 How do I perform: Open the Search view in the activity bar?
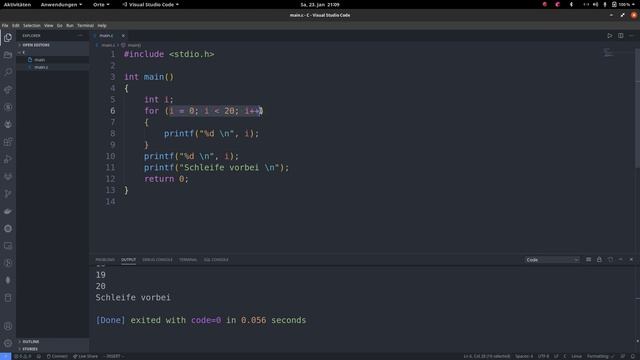(x=8, y=72)
